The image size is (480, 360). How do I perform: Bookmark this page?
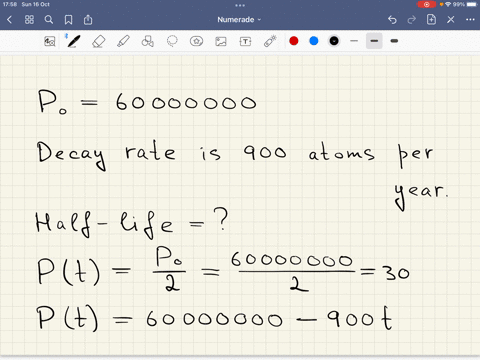[x=68, y=20]
